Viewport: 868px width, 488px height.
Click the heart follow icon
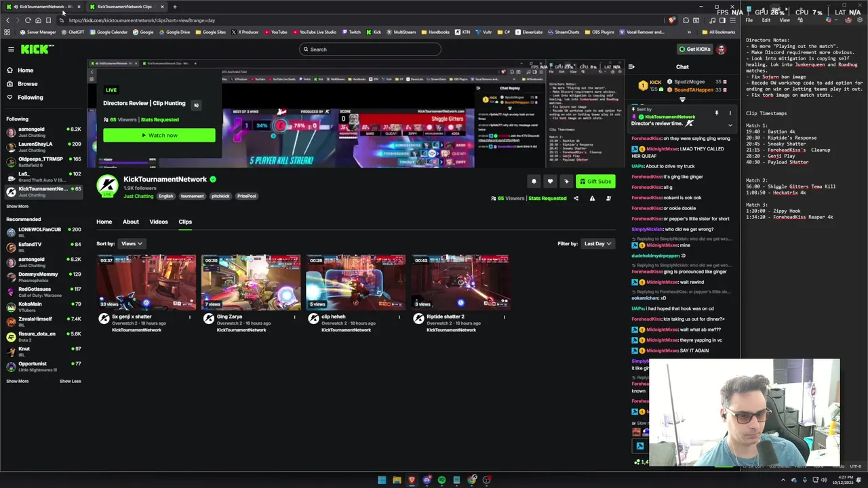tap(550, 181)
